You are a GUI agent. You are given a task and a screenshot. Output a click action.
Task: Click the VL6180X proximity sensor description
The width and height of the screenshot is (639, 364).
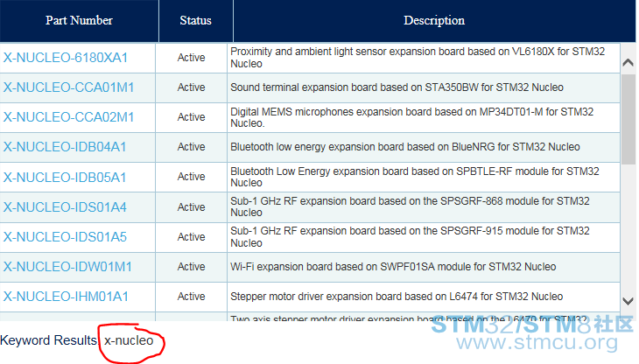[418, 58]
